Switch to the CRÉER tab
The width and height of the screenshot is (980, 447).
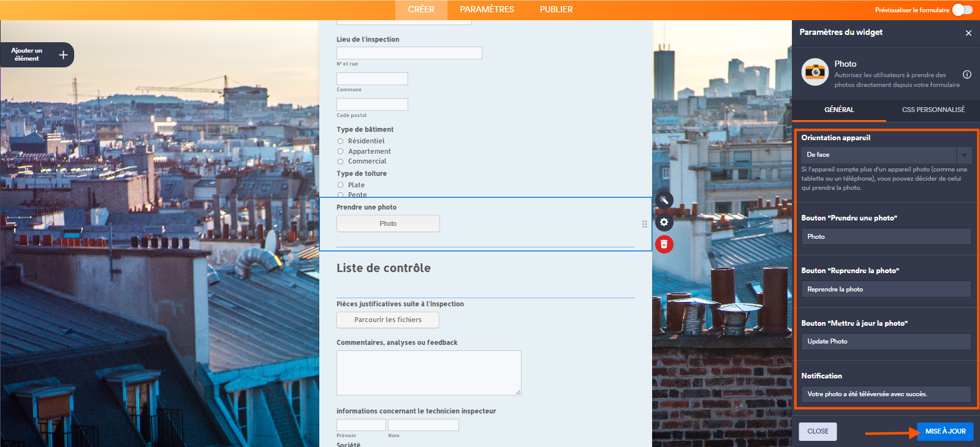point(421,10)
